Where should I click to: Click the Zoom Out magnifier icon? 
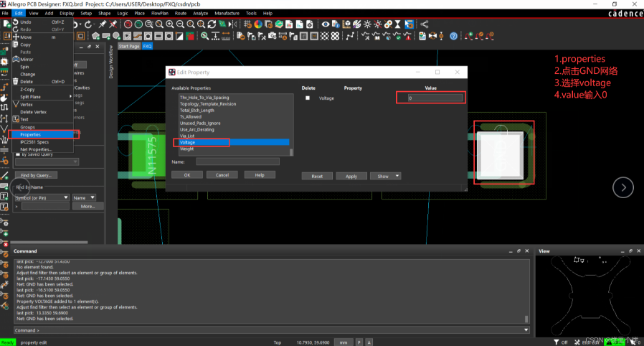pyautogui.click(x=180, y=24)
